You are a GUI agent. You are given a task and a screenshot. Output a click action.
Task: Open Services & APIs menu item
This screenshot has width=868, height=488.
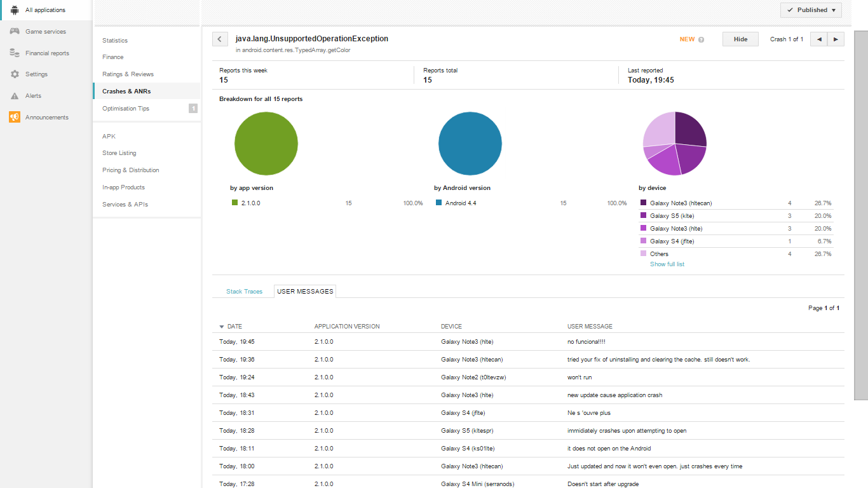(125, 205)
